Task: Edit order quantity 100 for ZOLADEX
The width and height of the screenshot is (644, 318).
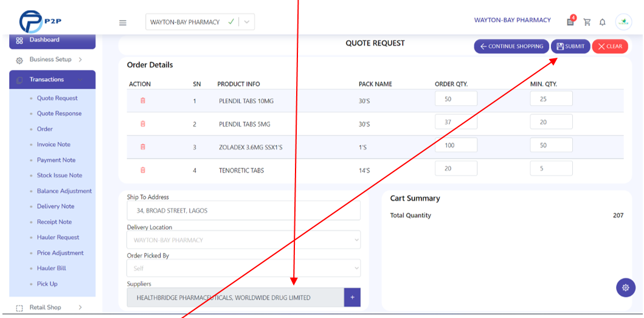Action: point(456,145)
